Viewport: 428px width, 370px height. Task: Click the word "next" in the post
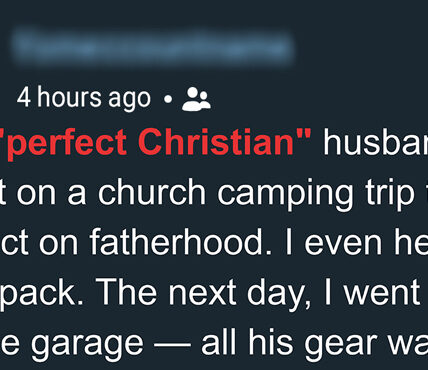202,292
